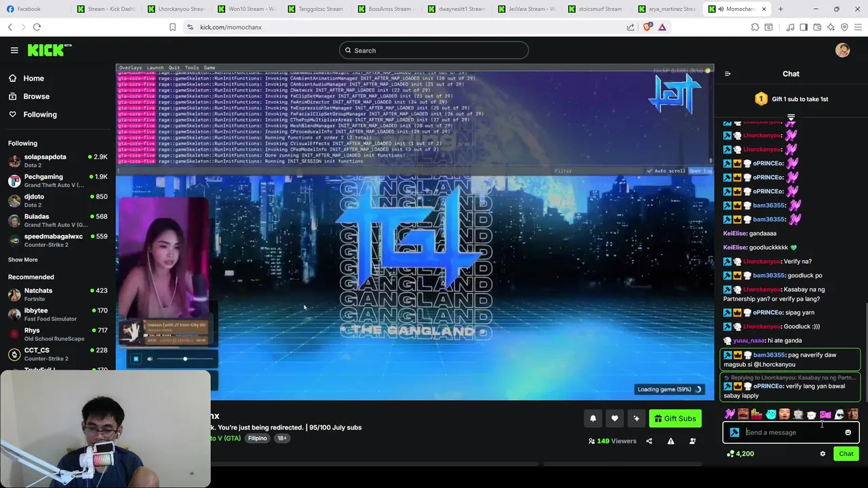Open djdoto channel
The height and width of the screenshot is (488, 868).
pyautogui.click(x=58, y=201)
